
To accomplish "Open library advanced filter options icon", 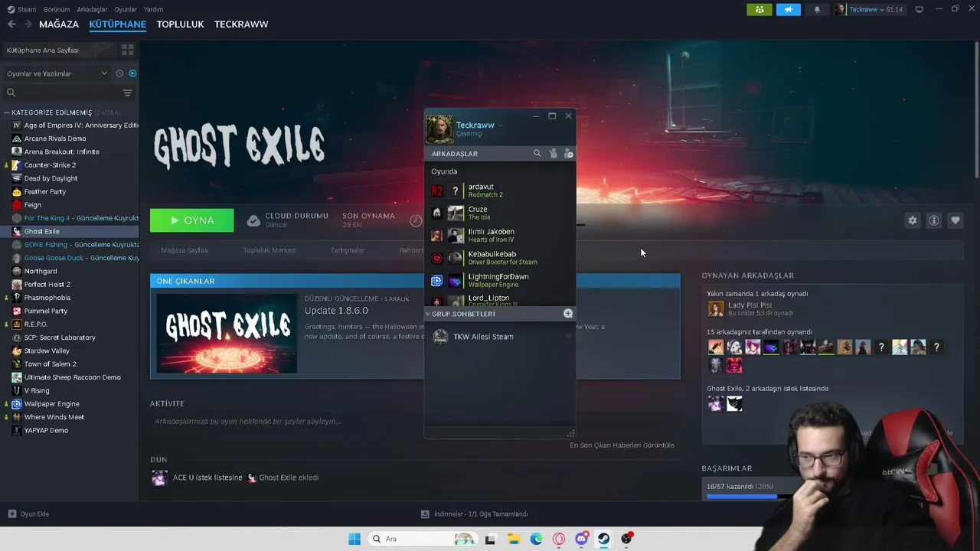I will (x=128, y=93).
